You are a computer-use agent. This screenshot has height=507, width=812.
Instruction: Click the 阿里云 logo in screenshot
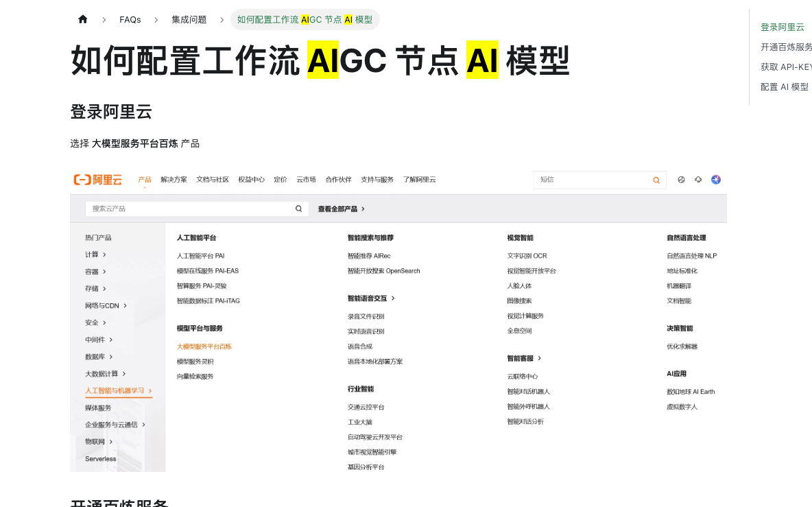pos(98,180)
